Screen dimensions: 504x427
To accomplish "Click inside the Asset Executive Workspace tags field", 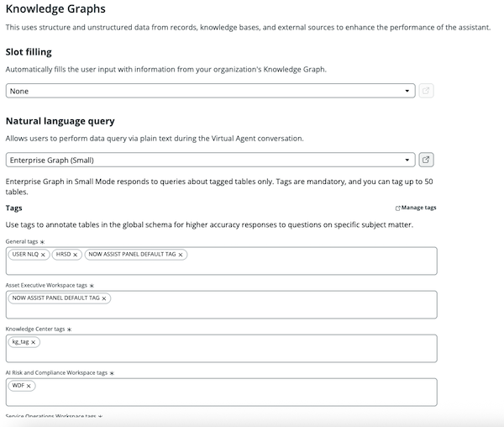I will [x=222, y=304].
